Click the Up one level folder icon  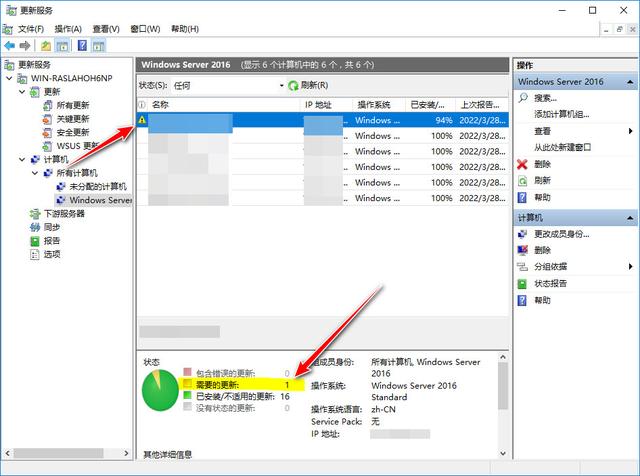pos(46,46)
